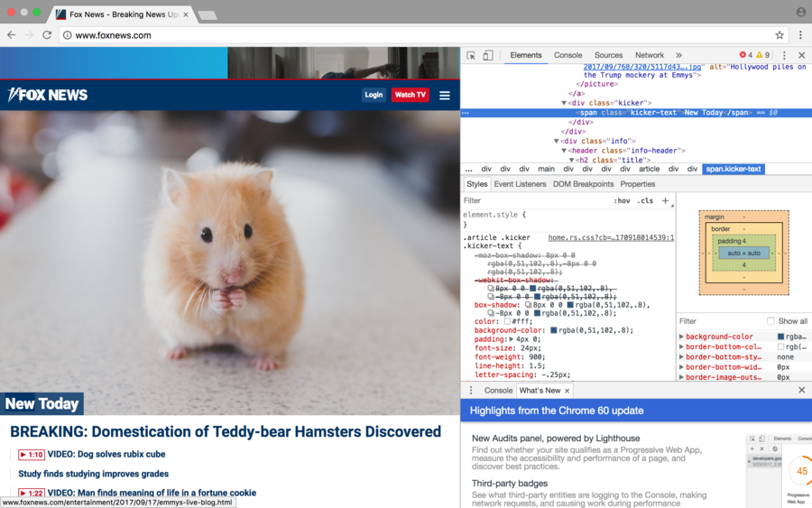
Task: Click the red error count icon
Action: pyautogui.click(x=743, y=55)
